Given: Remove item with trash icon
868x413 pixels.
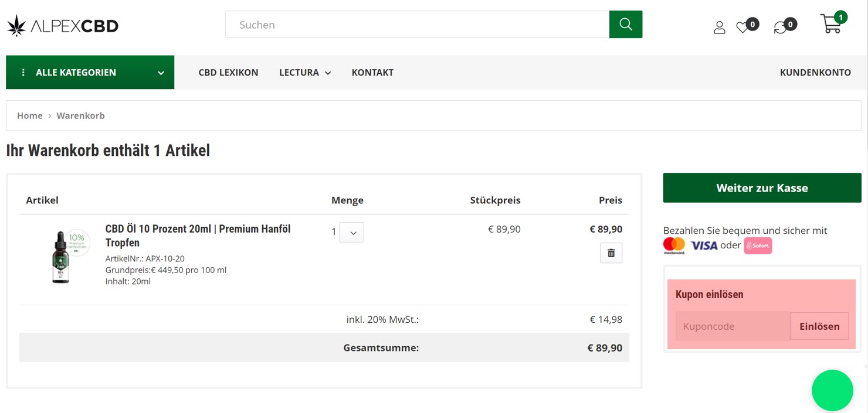Looking at the screenshot, I should pyautogui.click(x=611, y=253).
